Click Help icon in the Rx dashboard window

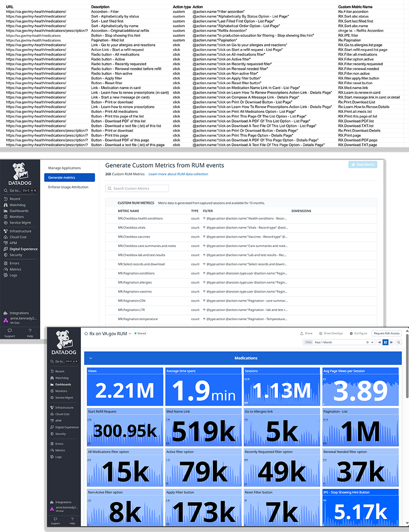[72, 519]
